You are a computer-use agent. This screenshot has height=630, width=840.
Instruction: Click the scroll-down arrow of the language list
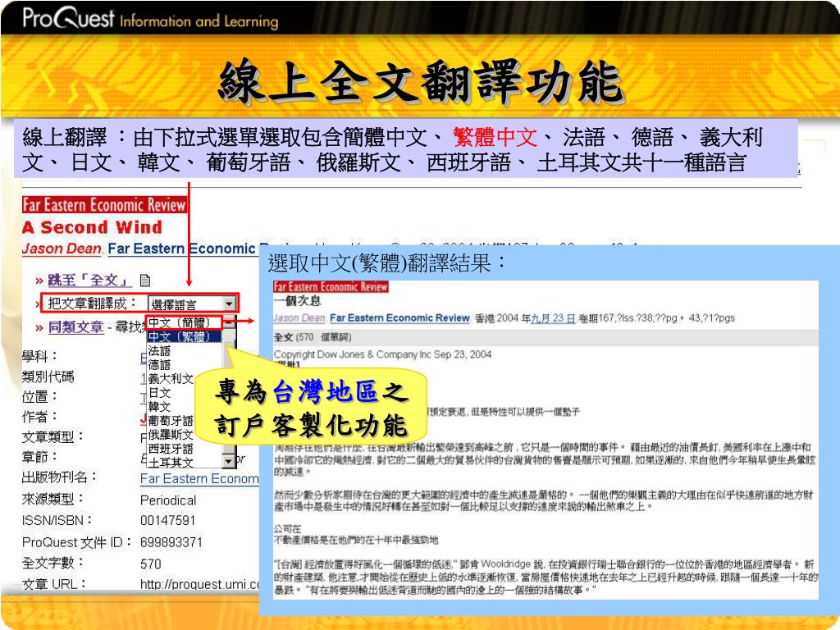point(230,461)
